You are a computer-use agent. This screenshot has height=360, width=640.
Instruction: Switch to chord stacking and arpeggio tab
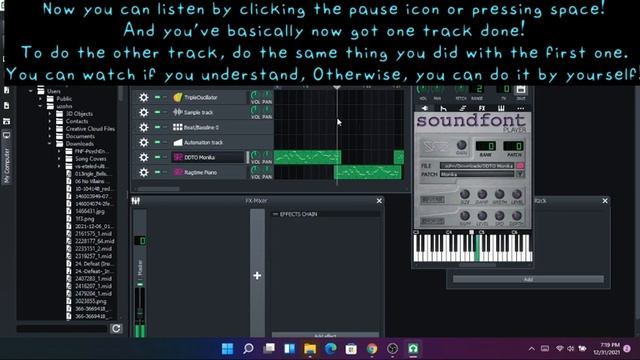coord(462,108)
